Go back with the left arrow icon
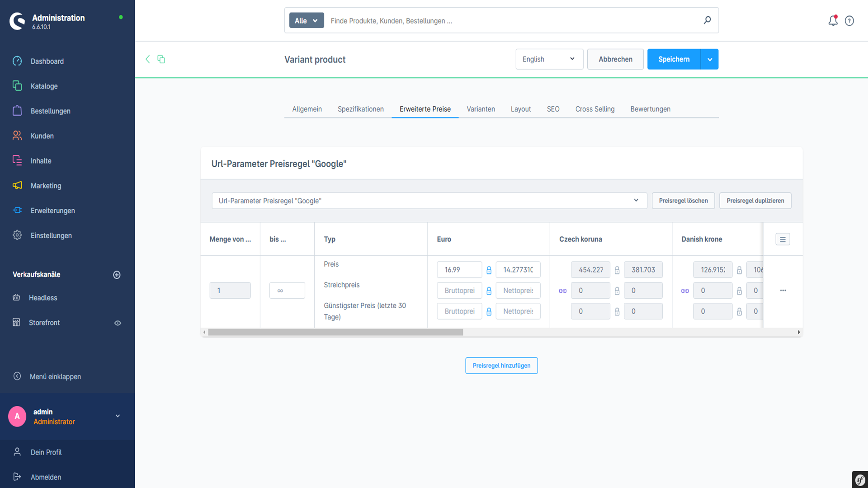Screen dimensions: 868x488 coord(147,59)
